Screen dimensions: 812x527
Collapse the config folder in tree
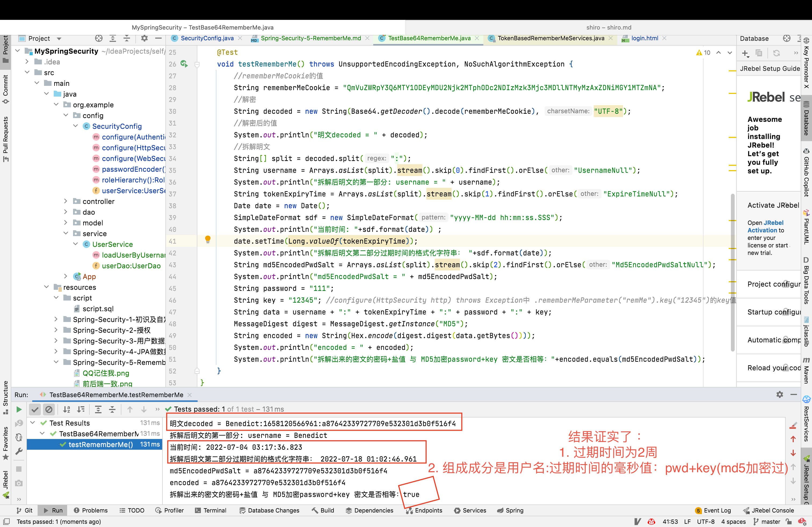tap(66, 116)
